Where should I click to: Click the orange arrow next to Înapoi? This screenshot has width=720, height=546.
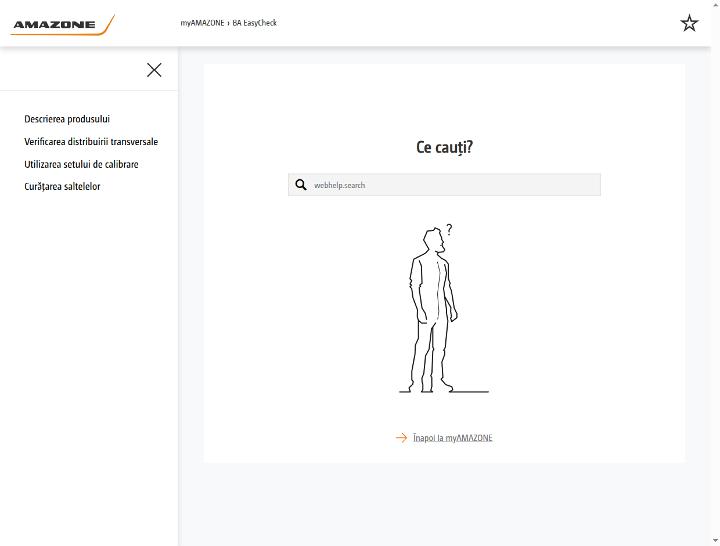(401, 438)
